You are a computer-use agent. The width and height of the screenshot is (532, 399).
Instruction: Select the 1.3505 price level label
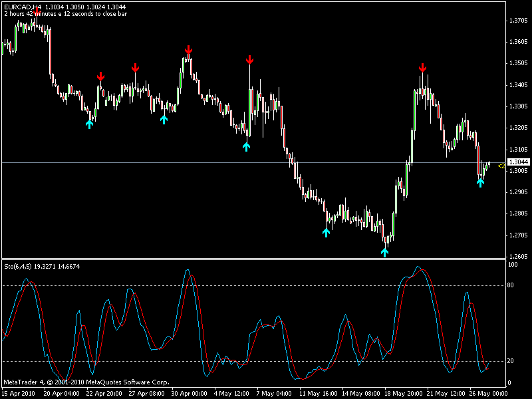click(519, 63)
